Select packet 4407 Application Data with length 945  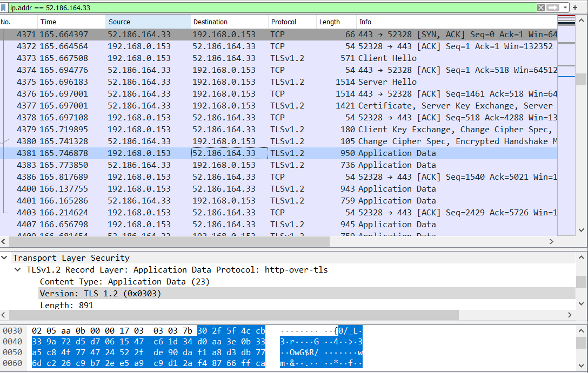coord(279,225)
